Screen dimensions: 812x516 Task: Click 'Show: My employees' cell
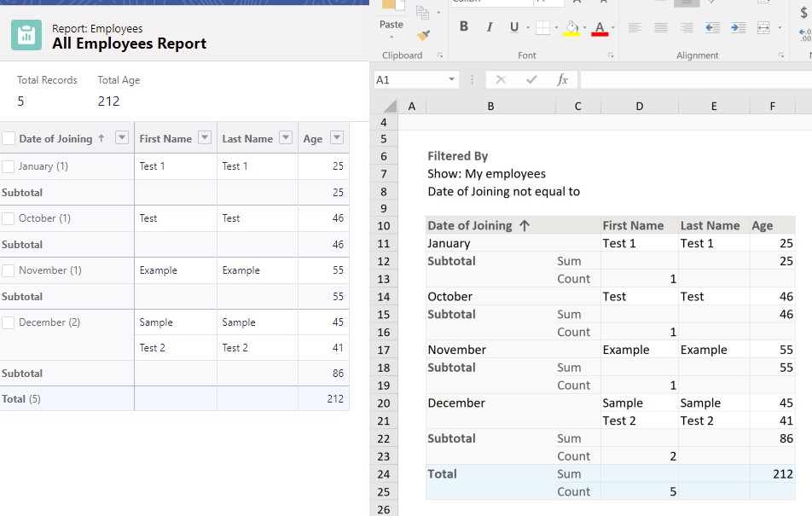coord(487,173)
